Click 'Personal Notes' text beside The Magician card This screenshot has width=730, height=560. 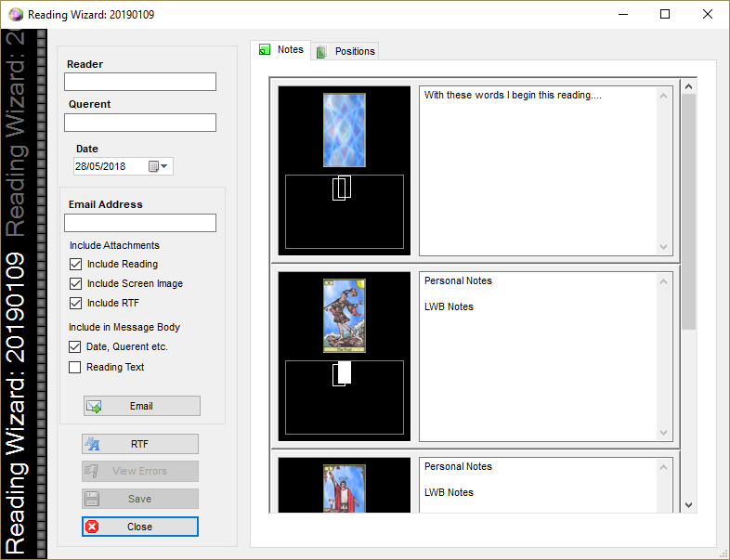[458, 466]
